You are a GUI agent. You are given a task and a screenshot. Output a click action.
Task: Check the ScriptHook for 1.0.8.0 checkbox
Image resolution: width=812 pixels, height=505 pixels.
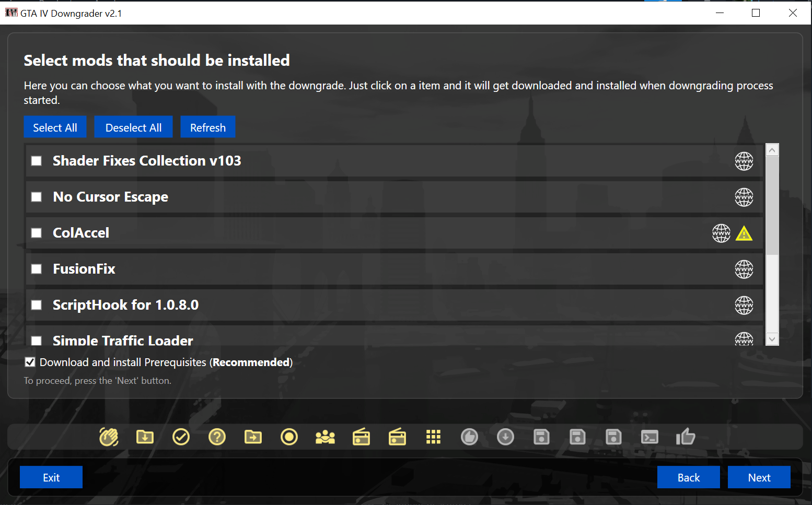point(37,305)
